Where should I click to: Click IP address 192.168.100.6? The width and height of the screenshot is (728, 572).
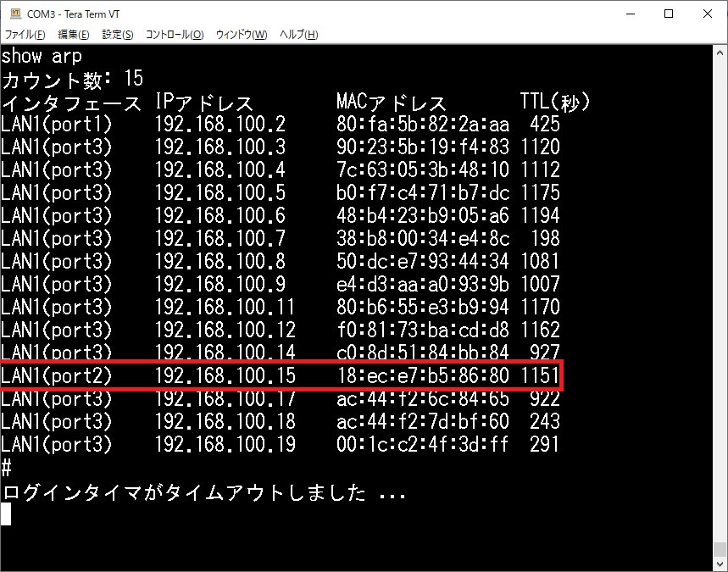pyautogui.click(x=220, y=215)
